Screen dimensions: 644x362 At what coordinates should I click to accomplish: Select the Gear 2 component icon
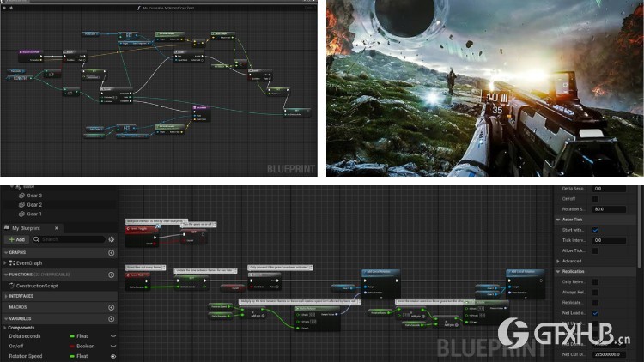(x=21, y=204)
